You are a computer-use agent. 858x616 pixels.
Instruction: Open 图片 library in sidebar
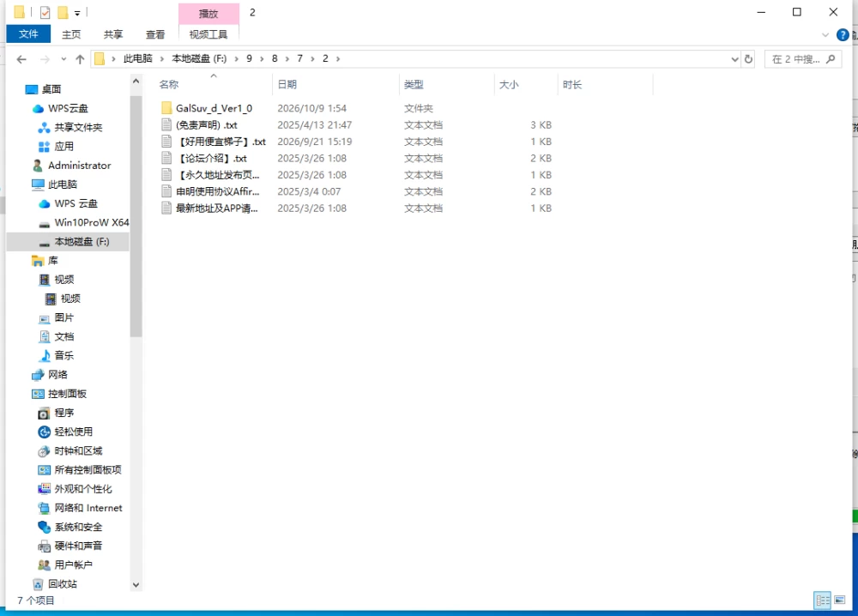point(64,317)
